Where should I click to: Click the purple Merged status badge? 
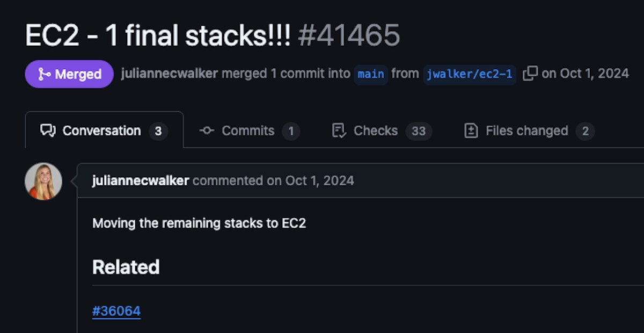69,74
